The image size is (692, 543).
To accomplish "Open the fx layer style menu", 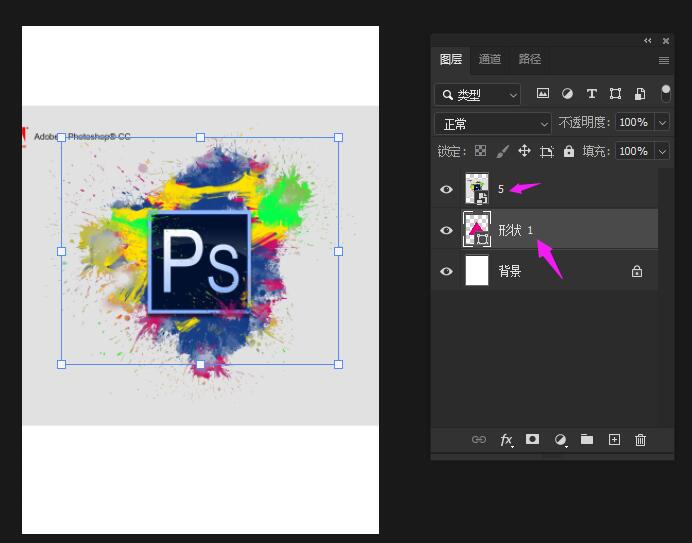I will point(506,440).
